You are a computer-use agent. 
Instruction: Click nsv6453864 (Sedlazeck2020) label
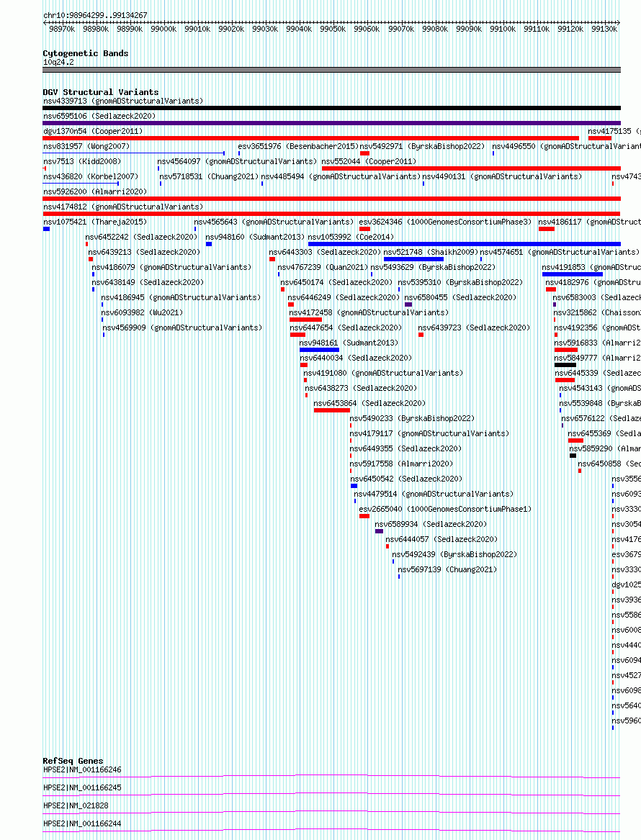(369, 403)
